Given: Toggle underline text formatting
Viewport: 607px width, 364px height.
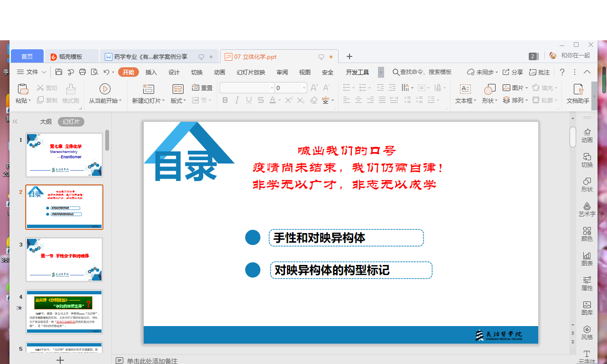Looking at the screenshot, I should click(249, 100).
